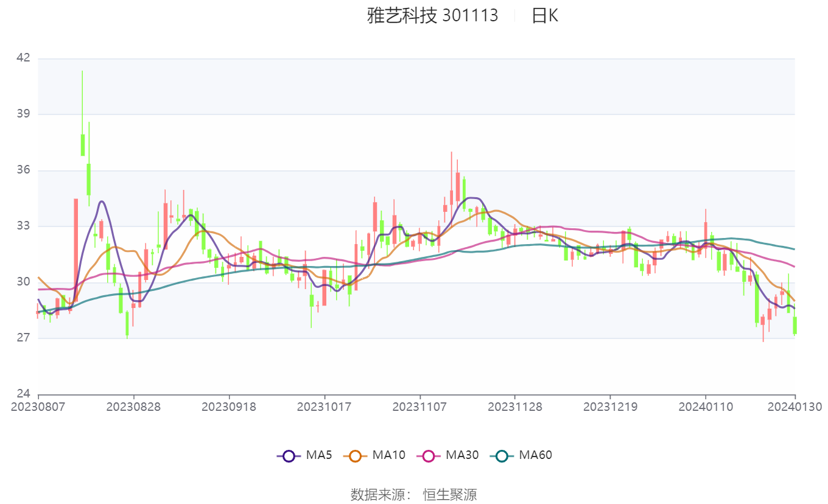
Task: Click the x-axis date 20231017
Action: (324, 407)
